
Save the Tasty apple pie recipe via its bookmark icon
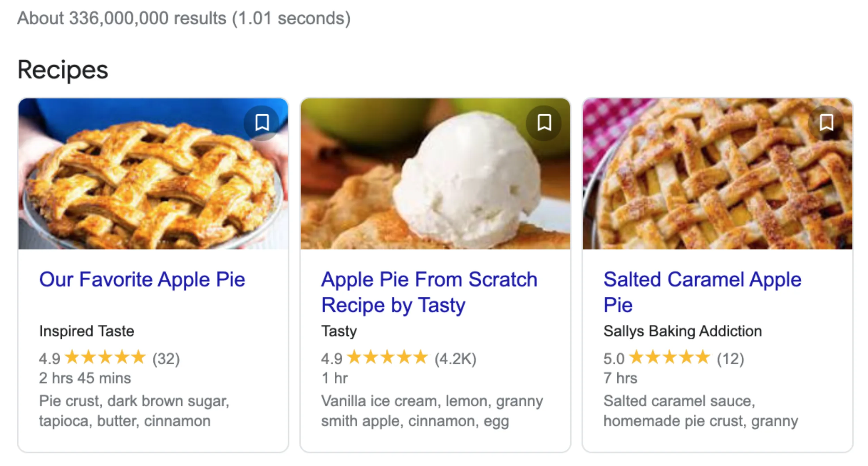coord(543,123)
